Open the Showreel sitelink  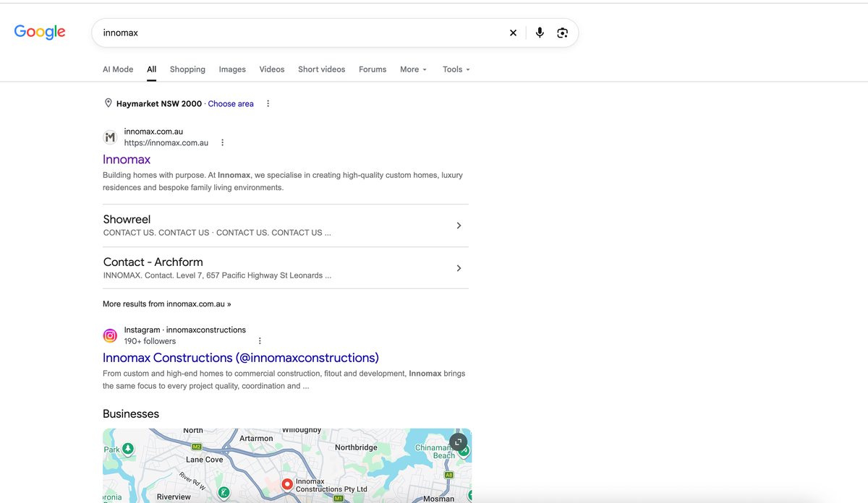click(x=127, y=219)
